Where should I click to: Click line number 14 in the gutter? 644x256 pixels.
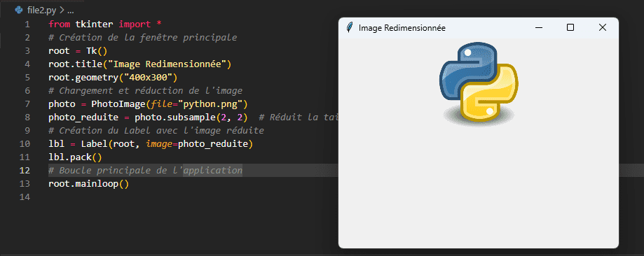pos(25,197)
